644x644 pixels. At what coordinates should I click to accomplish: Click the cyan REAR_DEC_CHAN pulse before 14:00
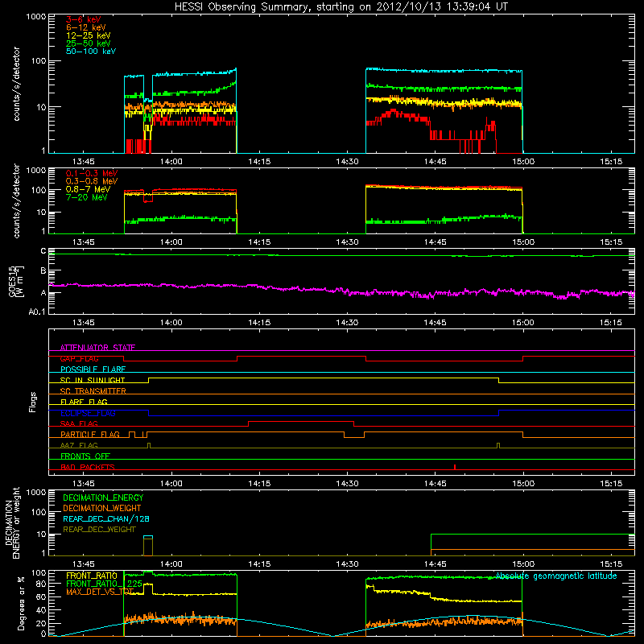pyautogui.click(x=148, y=536)
